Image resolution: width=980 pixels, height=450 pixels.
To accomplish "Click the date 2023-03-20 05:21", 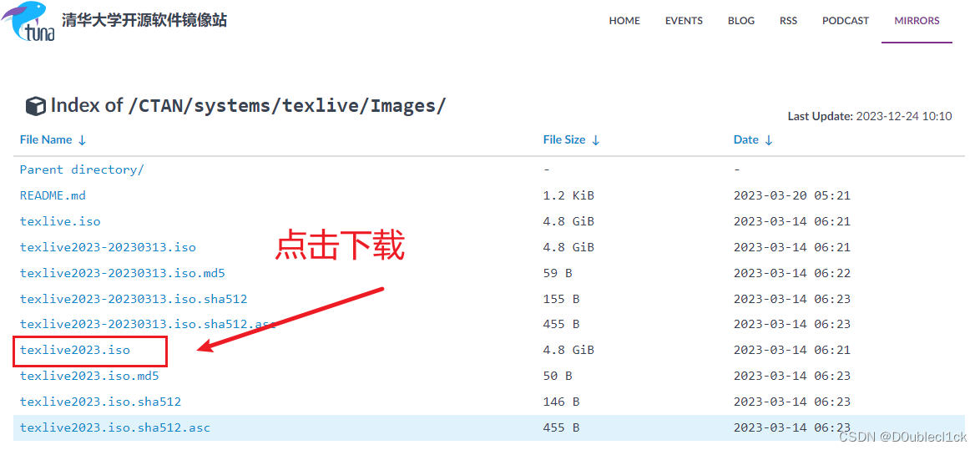I will (x=792, y=195).
